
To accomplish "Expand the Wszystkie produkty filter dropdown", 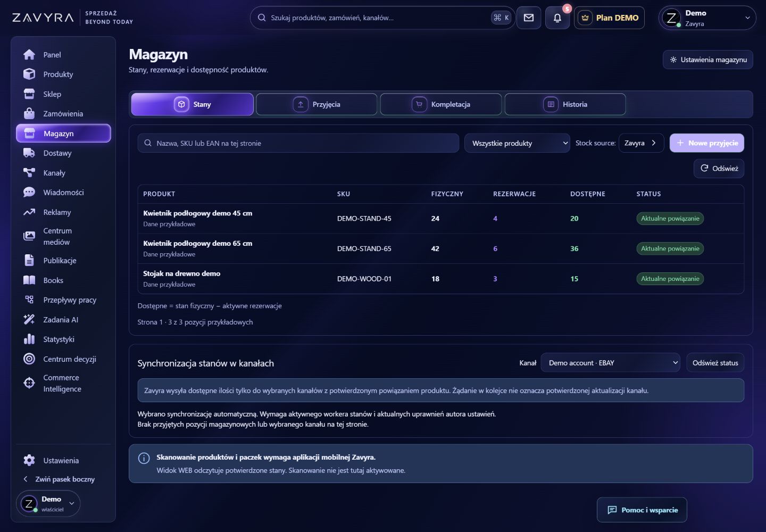I will (517, 143).
